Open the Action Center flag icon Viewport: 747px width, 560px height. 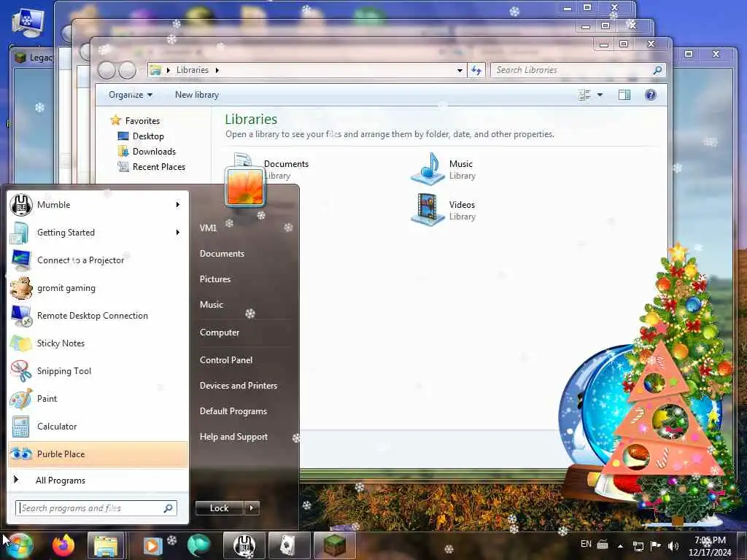(656, 545)
